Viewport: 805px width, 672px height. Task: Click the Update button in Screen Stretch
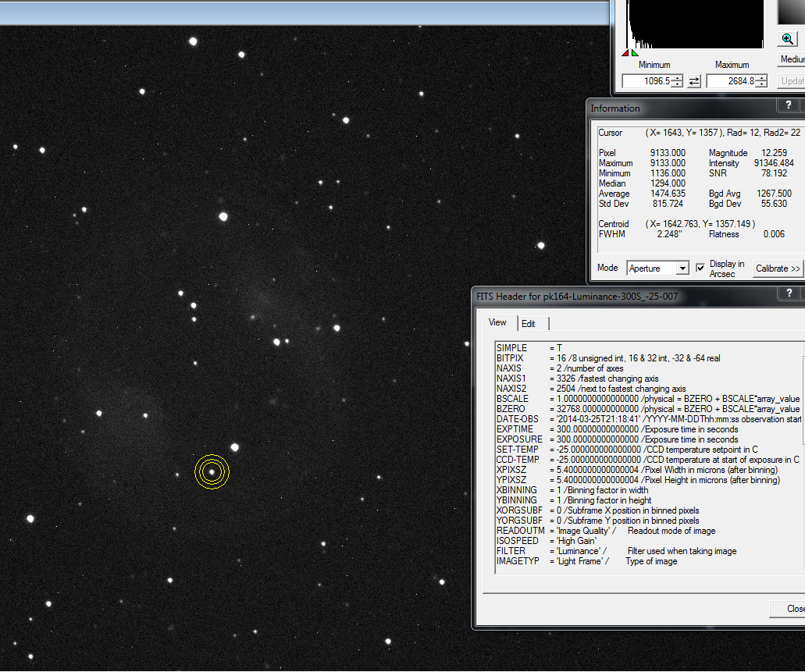click(792, 81)
